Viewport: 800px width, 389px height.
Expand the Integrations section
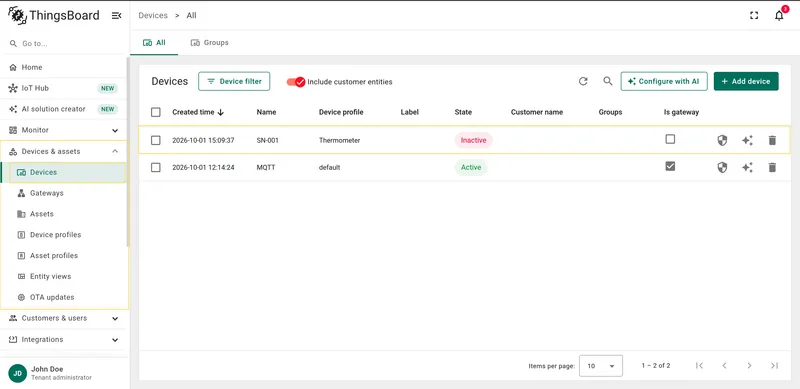coord(64,339)
